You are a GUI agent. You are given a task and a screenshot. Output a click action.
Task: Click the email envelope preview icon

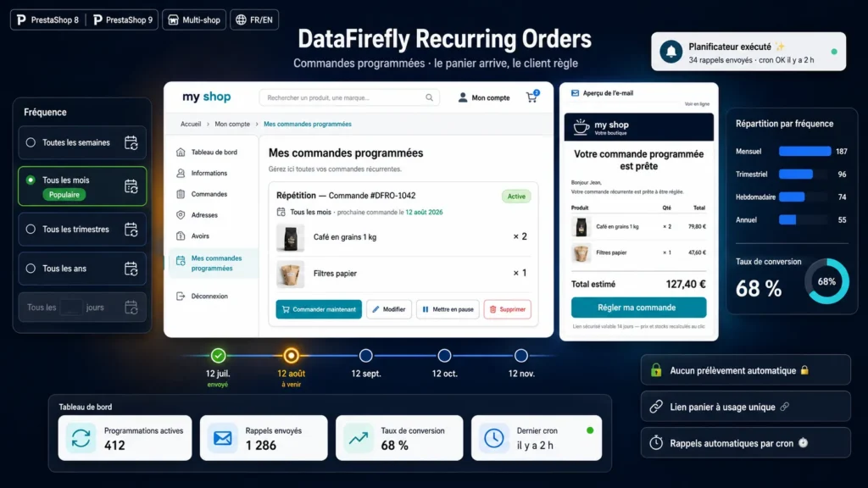click(x=575, y=93)
